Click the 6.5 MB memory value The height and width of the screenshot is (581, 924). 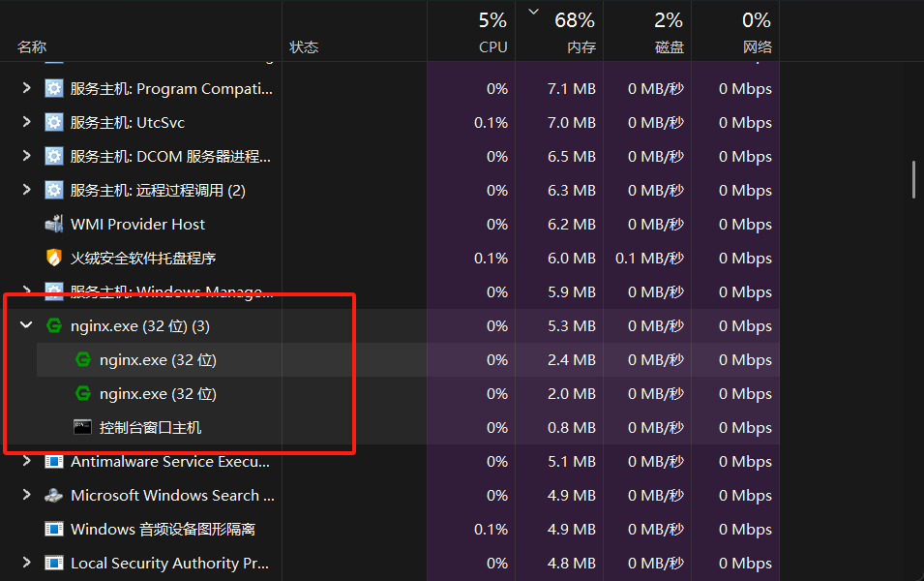(x=571, y=156)
